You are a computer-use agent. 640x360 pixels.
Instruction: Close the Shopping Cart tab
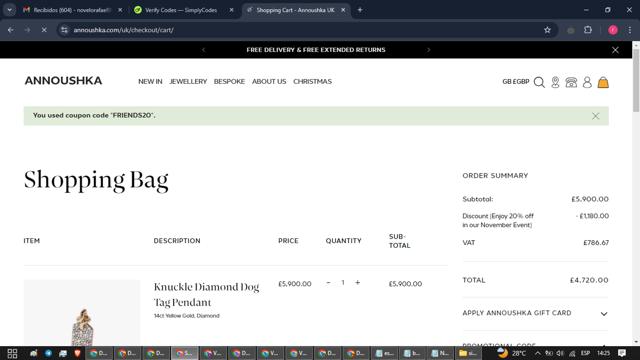click(343, 10)
